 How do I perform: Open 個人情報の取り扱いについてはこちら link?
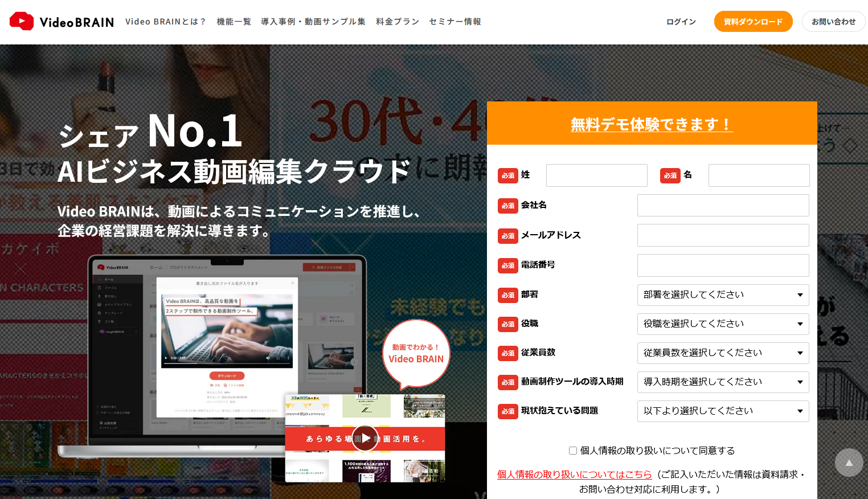(x=574, y=475)
